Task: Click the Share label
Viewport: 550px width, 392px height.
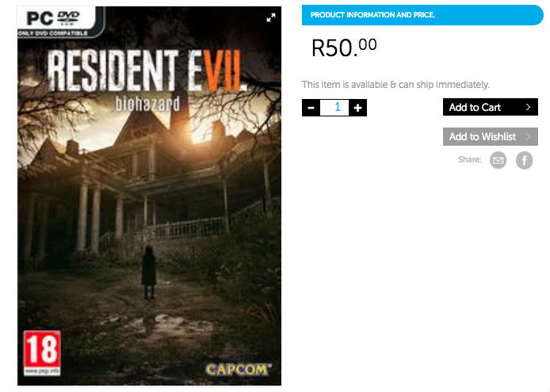Action: [x=470, y=159]
